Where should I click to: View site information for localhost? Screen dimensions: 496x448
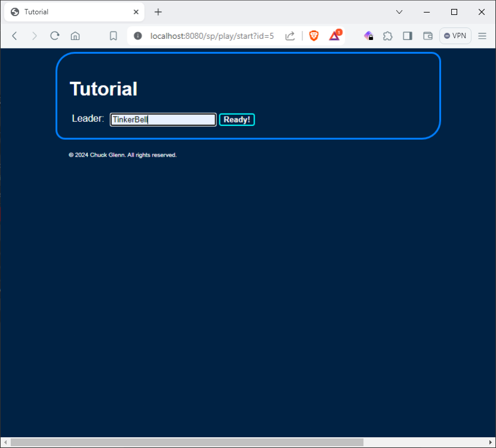pyautogui.click(x=138, y=36)
